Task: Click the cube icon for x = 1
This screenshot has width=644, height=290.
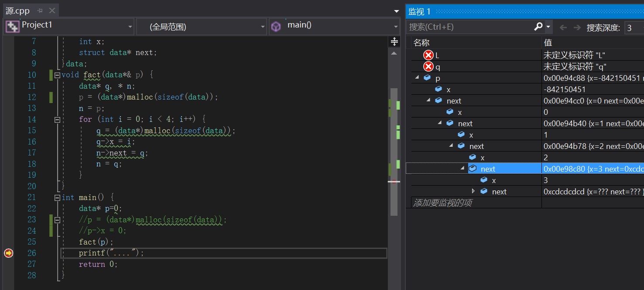Action: pyautogui.click(x=461, y=135)
